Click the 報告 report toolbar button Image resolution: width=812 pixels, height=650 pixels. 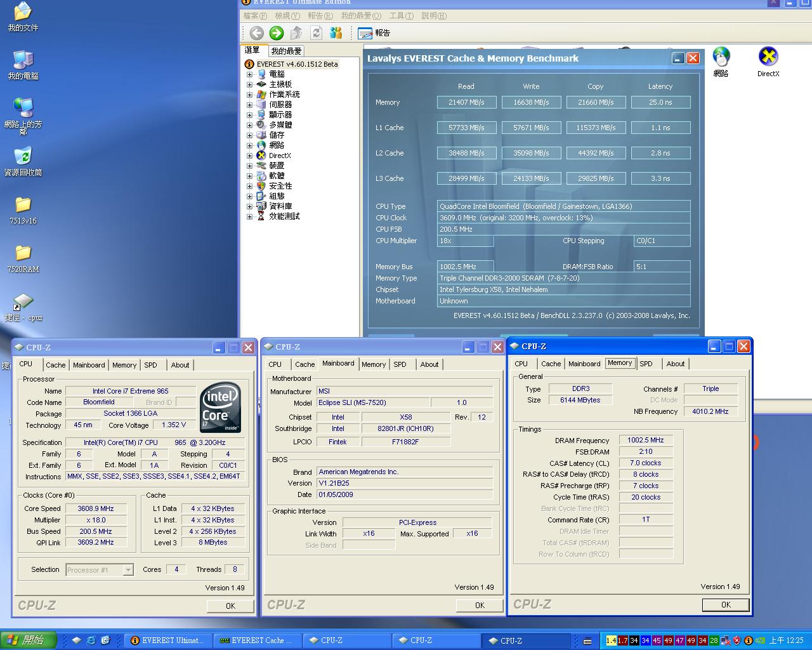pyautogui.click(x=374, y=33)
